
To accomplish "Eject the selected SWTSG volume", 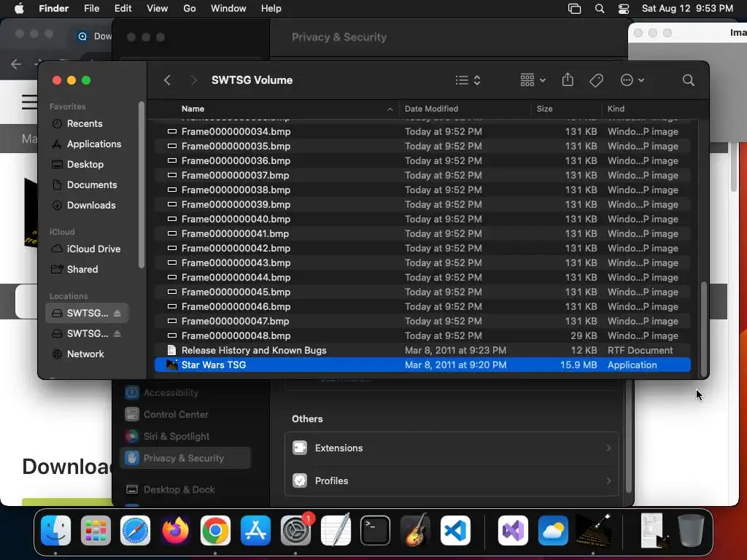I will point(117,313).
